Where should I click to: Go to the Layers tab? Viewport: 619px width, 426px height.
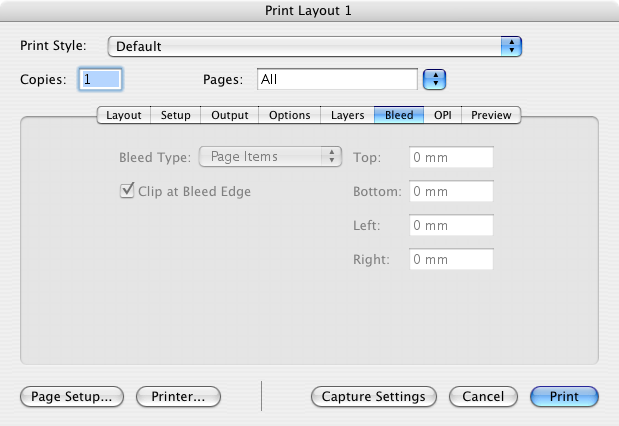(348, 115)
